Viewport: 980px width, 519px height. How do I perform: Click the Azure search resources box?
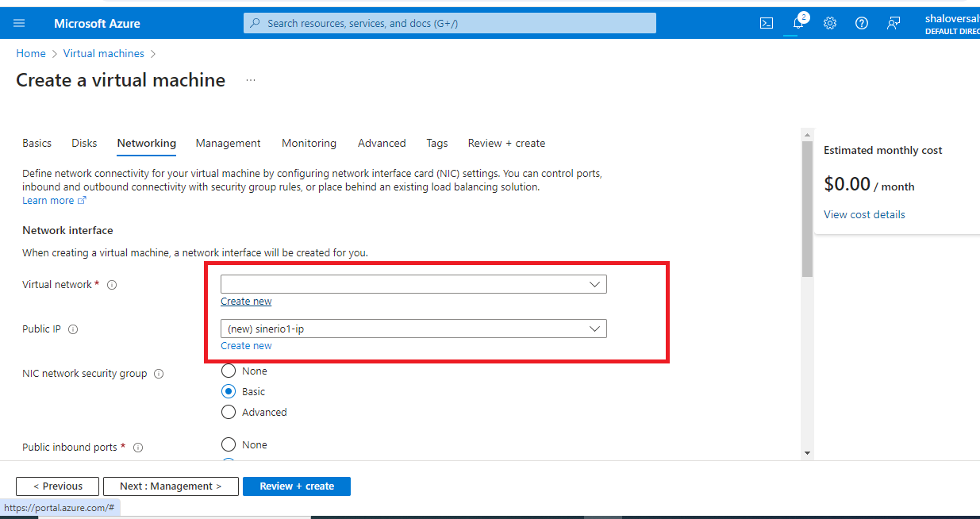(450, 23)
